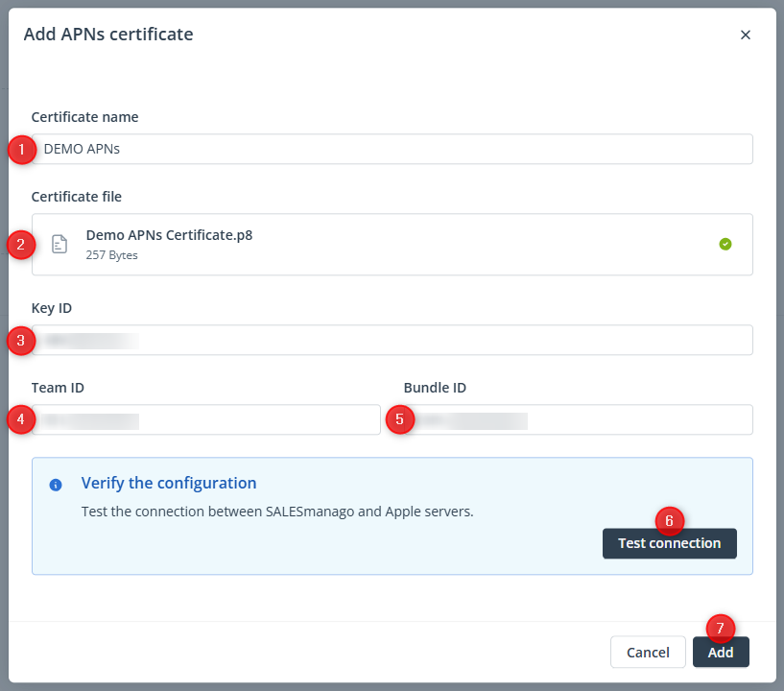The width and height of the screenshot is (784, 691).
Task: Focus the Team ID input field
Action: (x=206, y=419)
